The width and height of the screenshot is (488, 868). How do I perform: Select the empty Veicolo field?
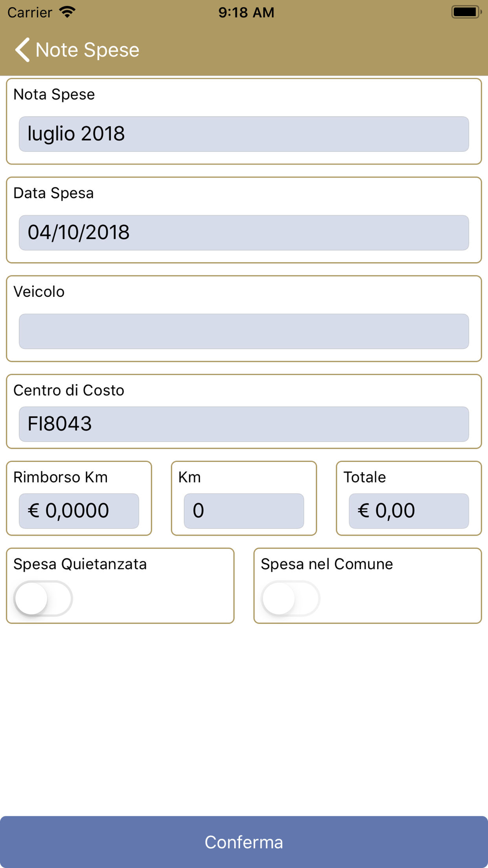pyautogui.click(x=244, y=331)
